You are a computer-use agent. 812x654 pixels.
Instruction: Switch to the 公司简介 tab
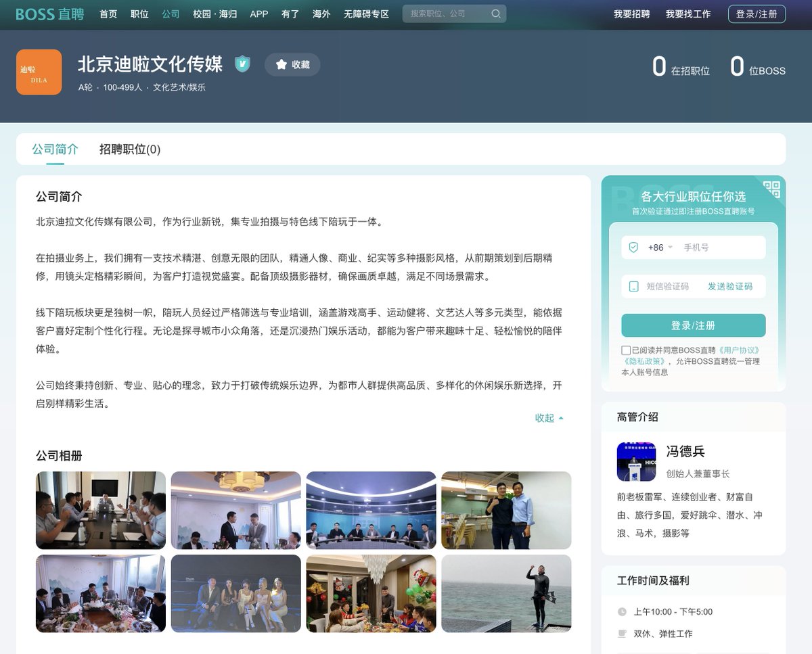click(55, 149)
